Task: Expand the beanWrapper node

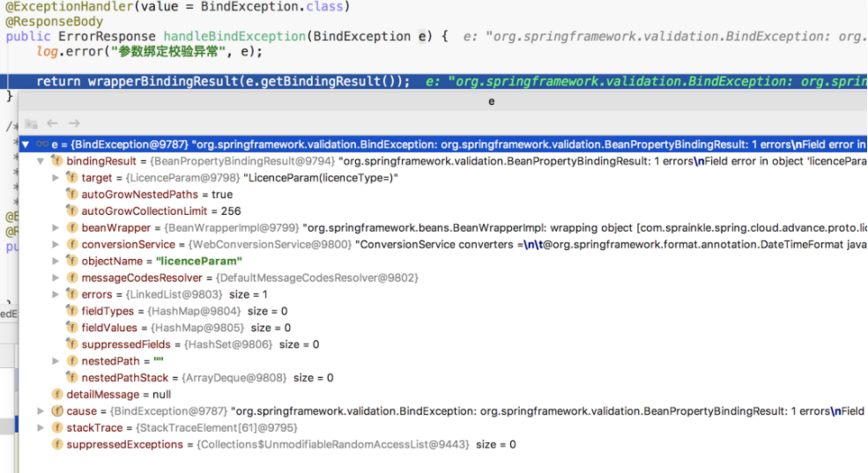Action: click(x=56, y=227)
